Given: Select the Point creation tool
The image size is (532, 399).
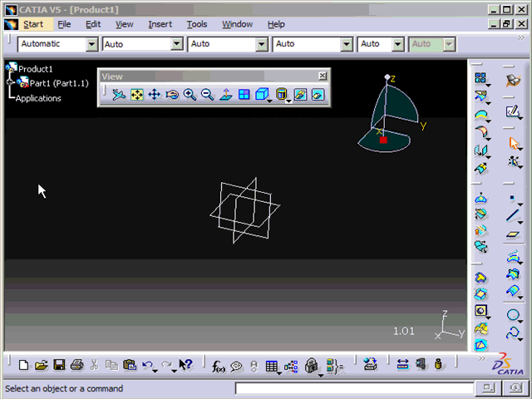Looking at the screenshot, I should coord(512,198).
